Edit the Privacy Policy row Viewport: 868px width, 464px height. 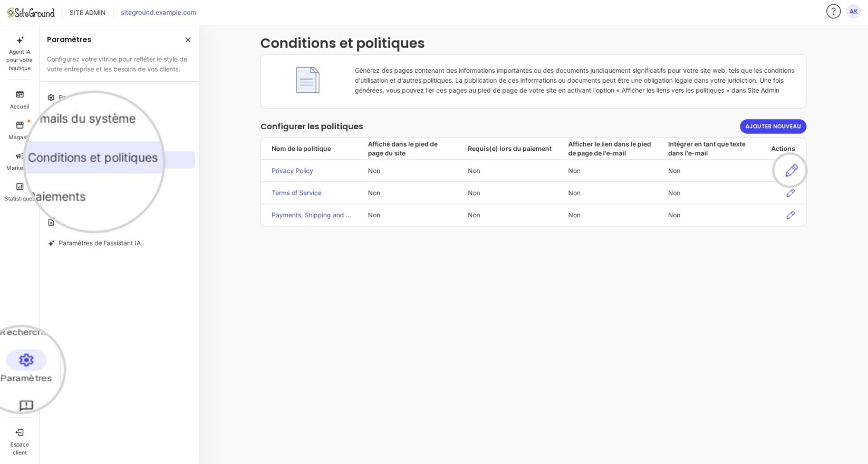[x=791, y=170]
